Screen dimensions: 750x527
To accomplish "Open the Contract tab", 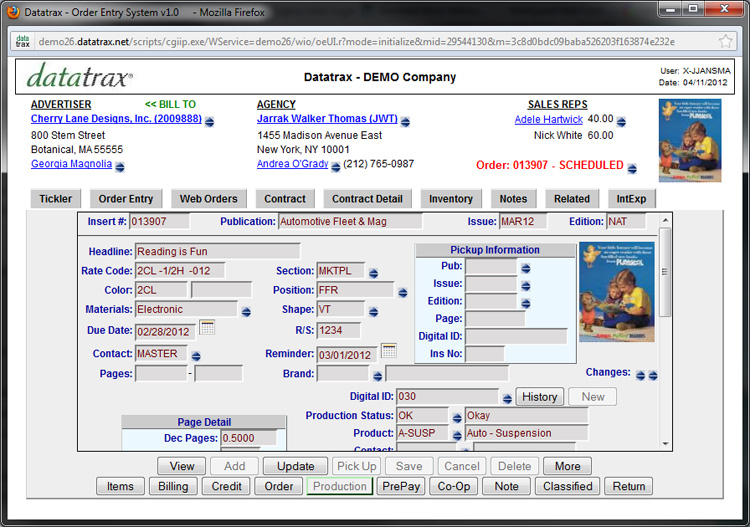I will [x=285, y=199].
